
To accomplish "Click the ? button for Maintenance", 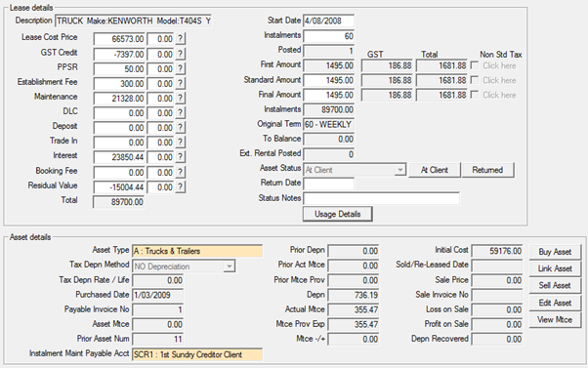I will [180, 99].
